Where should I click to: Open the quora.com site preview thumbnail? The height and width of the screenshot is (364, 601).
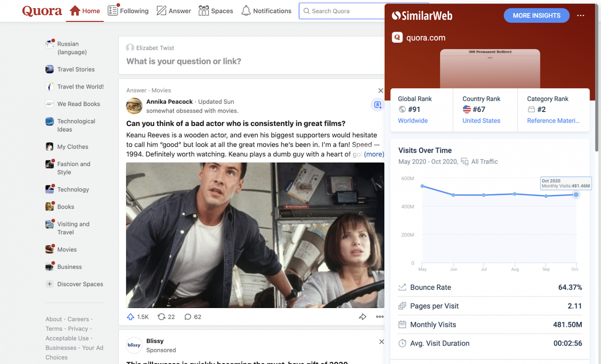[x=490, y=69]
